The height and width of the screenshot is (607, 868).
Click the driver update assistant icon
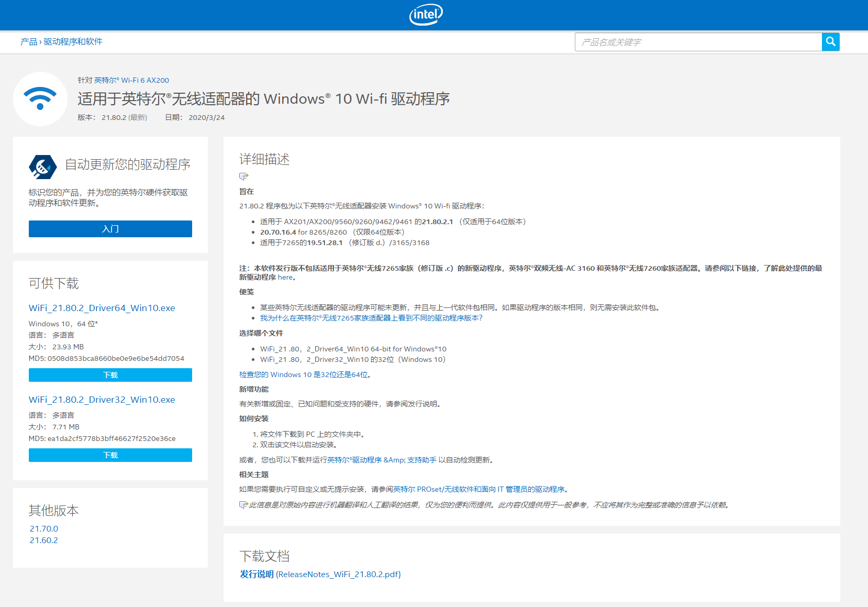(43, 167)
